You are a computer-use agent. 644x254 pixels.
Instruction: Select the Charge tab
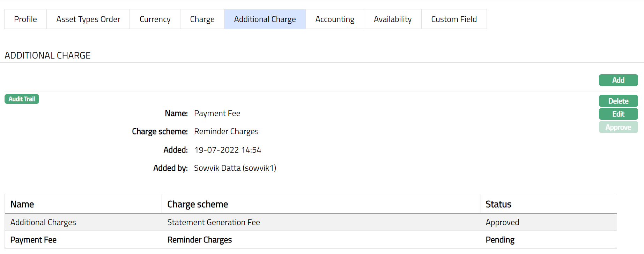tap(202, 19)
